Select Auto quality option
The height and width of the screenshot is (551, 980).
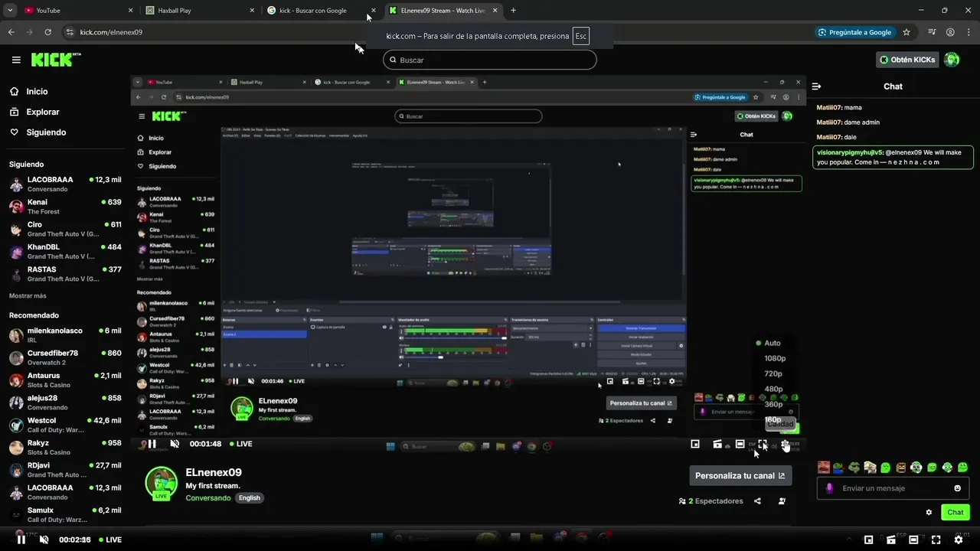[773, 343]
